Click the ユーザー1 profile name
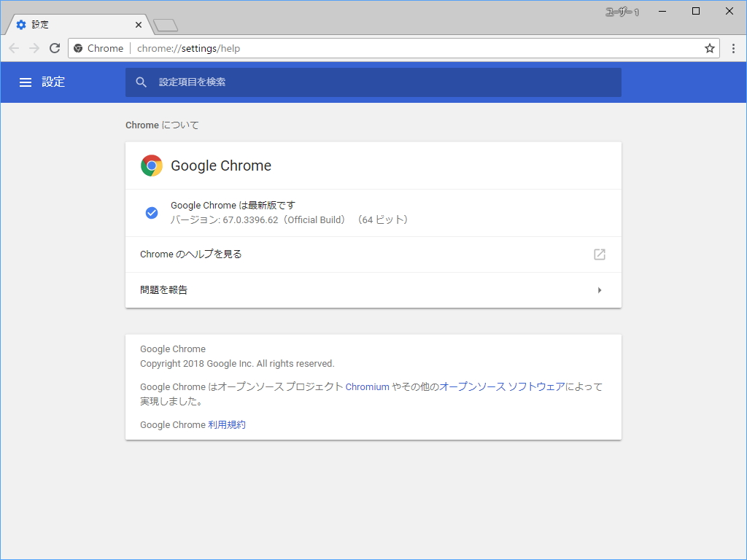747x560 pixels. pyautogui.click(x=621, y=11)
